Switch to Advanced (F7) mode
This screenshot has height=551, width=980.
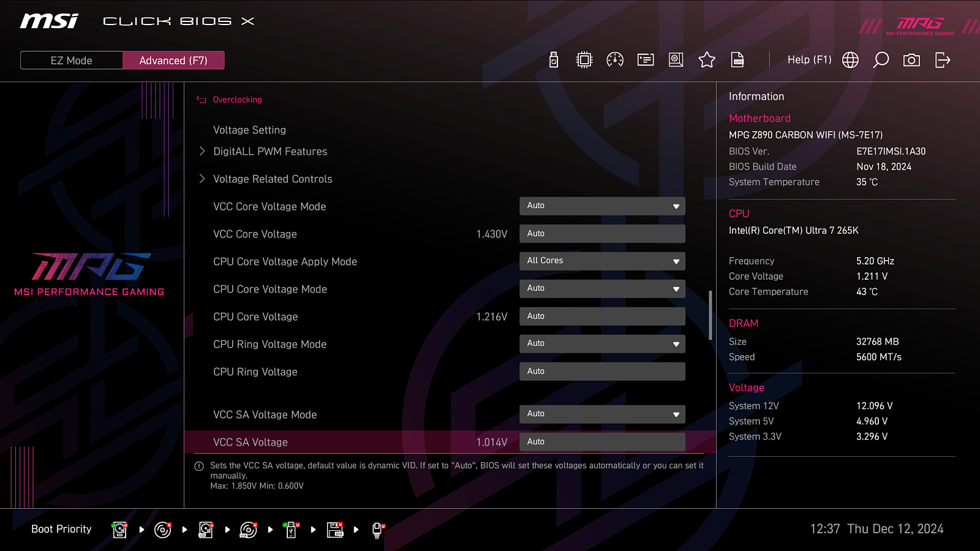coord(173,61)
